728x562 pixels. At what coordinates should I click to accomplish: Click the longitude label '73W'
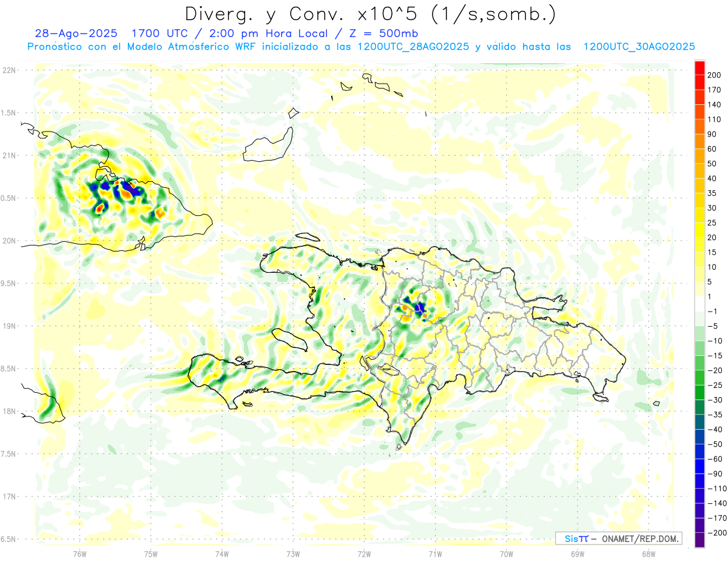coord(293,554)
